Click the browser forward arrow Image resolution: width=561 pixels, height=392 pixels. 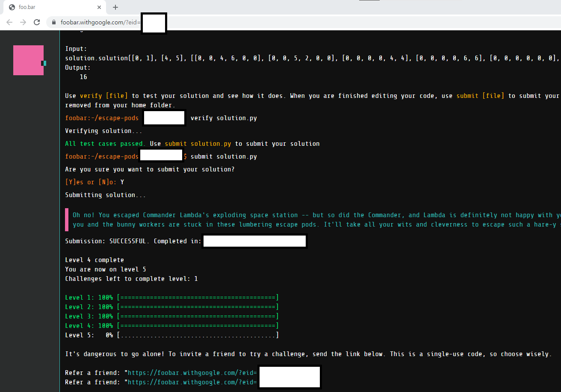(x=23, y=22)
